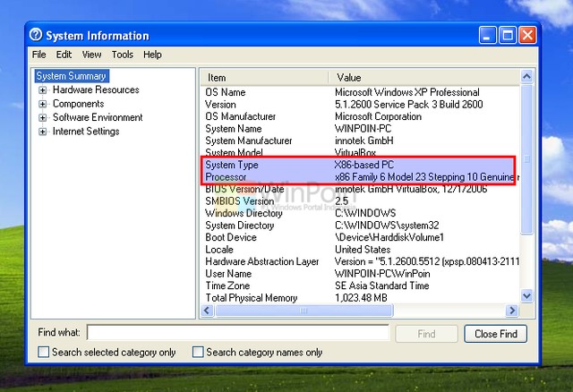Click the value C:\WINDOWS\system32
Viewport: 573px width, 392px height.
coord(387,225)
